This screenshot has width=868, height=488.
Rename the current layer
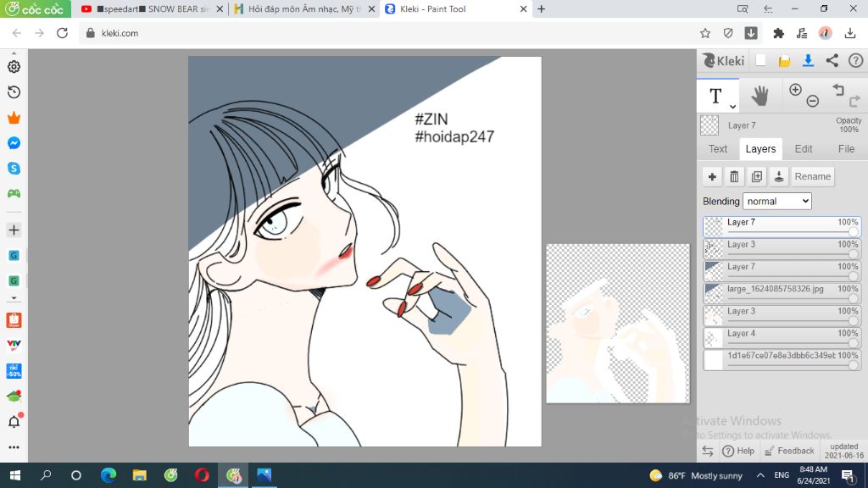(812, 176)
